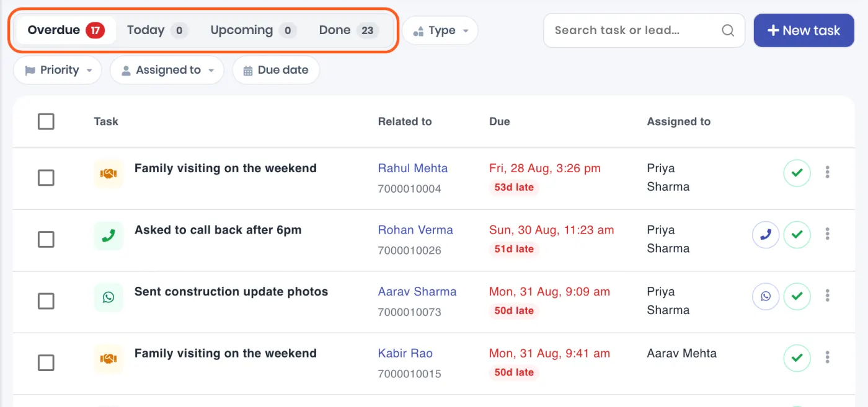Tick the select-all checkbox in table header
This screenshot has height=407, width=868.
[46, 121]
